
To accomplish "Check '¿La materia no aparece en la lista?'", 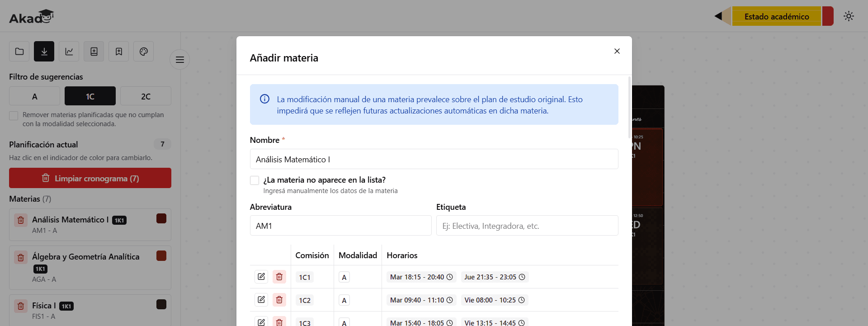I will [x=255, y=180].
